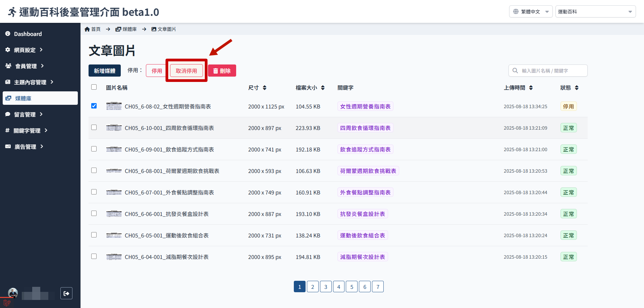This screenshot has height=308, width=644.
Task: Click the running figure logo icon
Action: click(x=12, y=12)
